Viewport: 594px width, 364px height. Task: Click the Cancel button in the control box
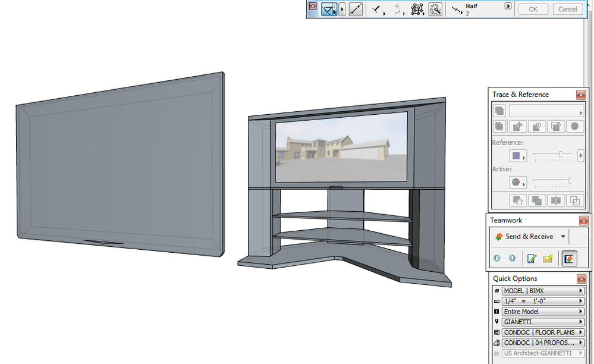[x=567, y=9]
